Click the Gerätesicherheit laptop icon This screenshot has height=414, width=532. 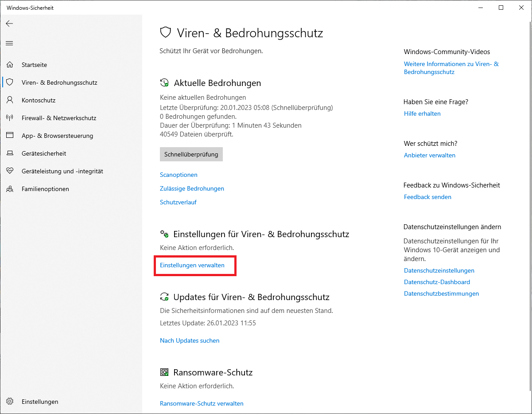tap(10, 153)
